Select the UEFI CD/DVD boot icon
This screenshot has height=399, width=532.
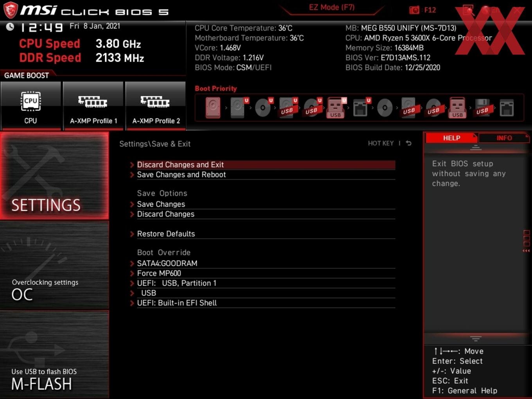(263, 108)
